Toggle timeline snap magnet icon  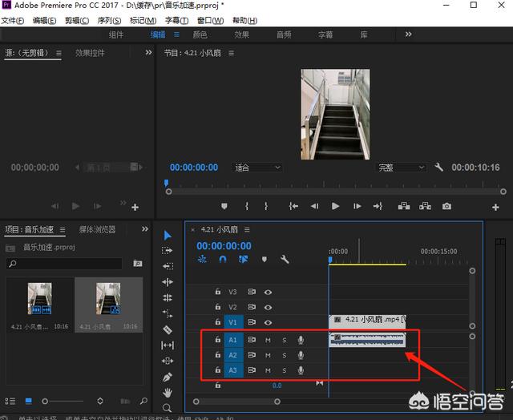pos(223,260)
